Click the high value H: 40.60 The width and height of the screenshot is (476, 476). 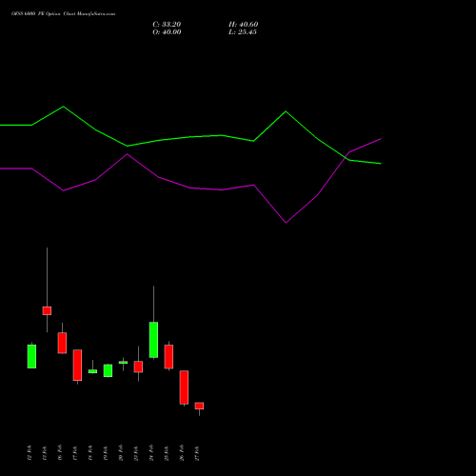[243, 25]
